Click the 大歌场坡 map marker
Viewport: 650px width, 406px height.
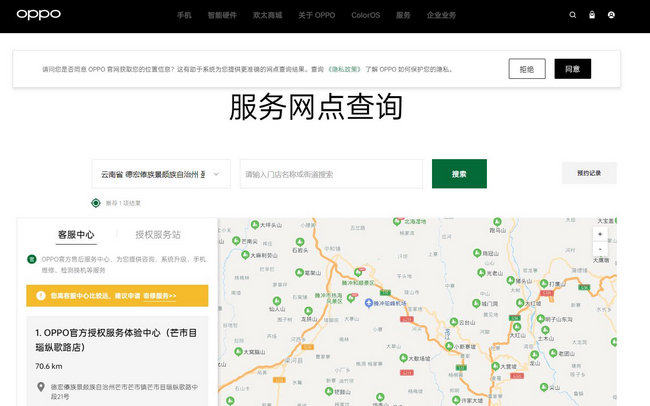(x=403, y=357)
